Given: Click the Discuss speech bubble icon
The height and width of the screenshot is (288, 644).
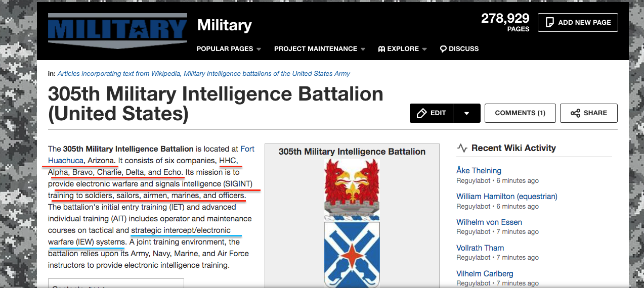Looking at the screenshot, I should click(x=443, y=49).
